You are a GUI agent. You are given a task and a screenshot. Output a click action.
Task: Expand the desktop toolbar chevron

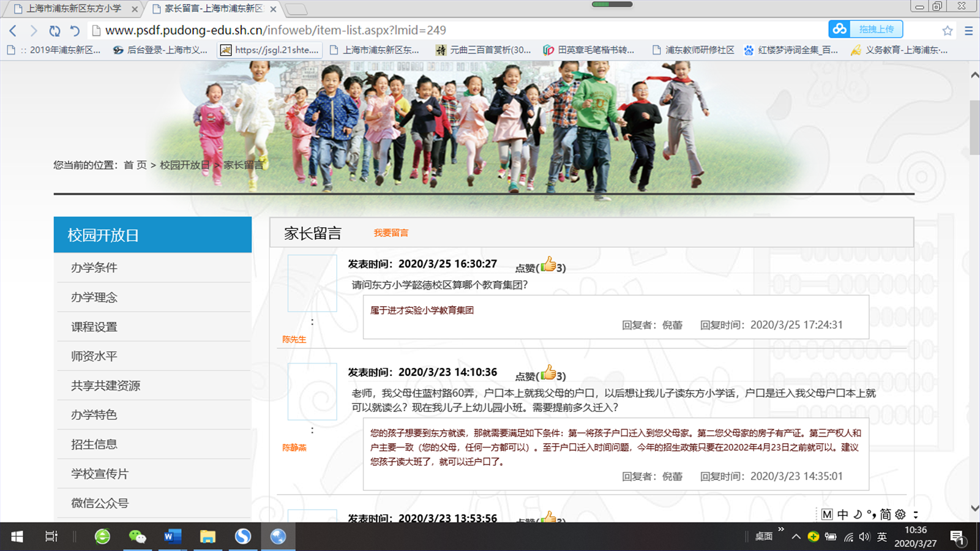tap(781, 530)
